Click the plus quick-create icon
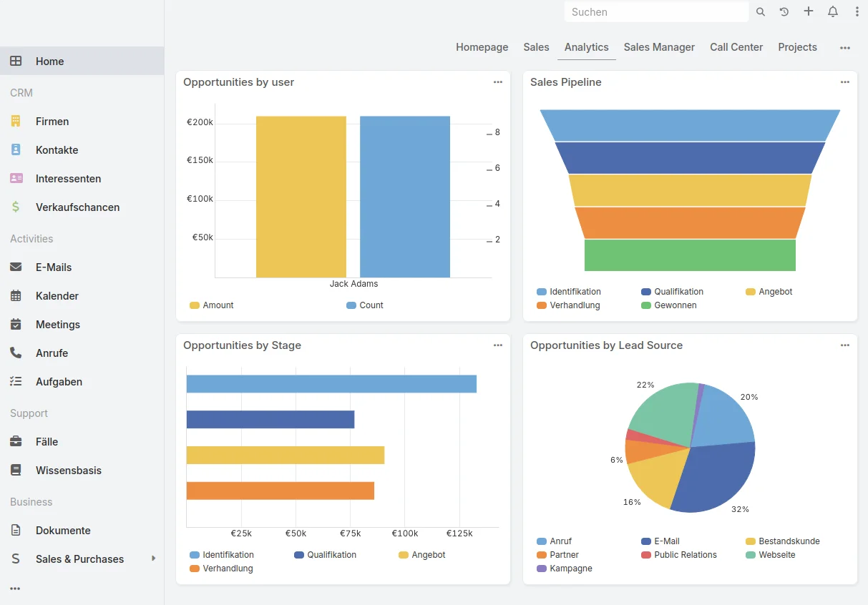Viewport: 868px width, 605px height. point(809,11)
